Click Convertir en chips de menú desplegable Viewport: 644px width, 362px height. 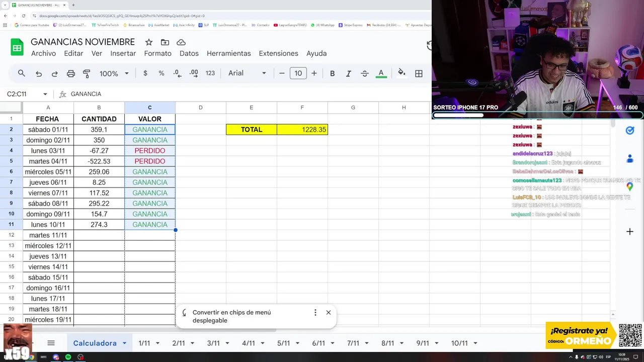pyautogui.click(x=231, y=316)
